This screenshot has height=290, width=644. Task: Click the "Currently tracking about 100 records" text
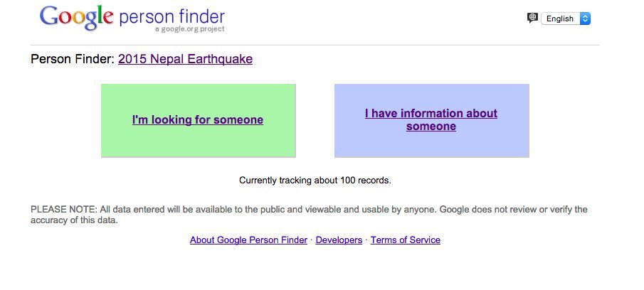(x=315, y=180)
